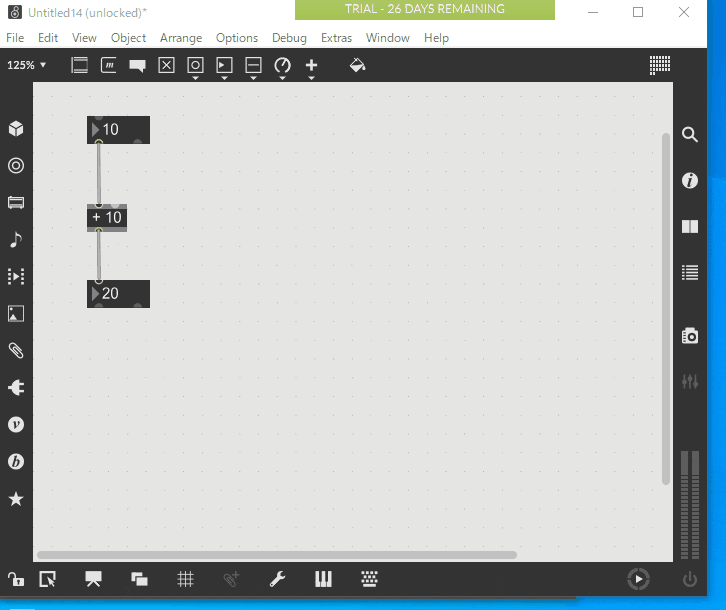The image size is (726, 610).
Task: Add a toggle object from toolbar
Action: coord(166,65)
